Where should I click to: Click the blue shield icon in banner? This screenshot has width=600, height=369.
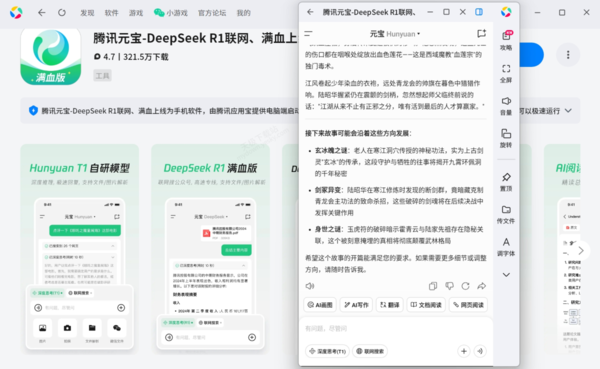pyautogui.click(x=33, y=111)
